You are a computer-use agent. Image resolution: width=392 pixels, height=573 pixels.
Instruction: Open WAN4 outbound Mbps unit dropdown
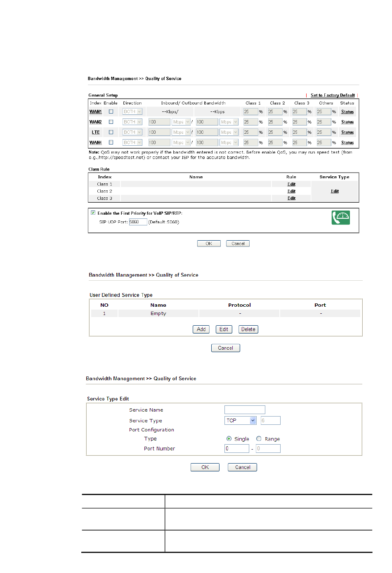(x=229, y=142)
